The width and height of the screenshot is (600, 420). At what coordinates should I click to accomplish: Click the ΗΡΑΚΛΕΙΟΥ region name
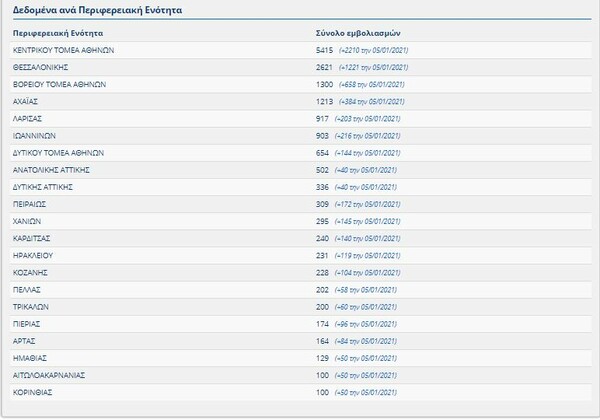[37, 256]
